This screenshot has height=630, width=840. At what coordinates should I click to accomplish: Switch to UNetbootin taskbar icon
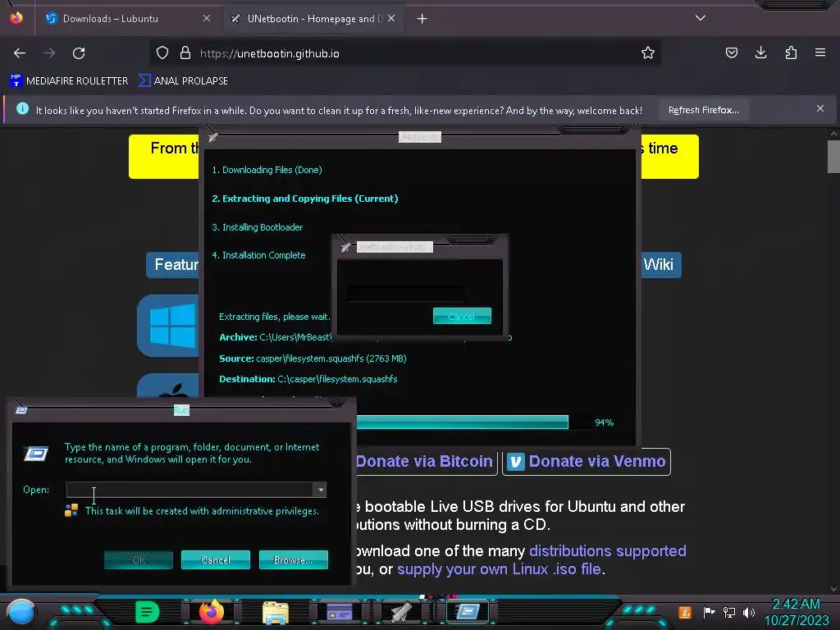pyautogui.click(x=402, y=612)
